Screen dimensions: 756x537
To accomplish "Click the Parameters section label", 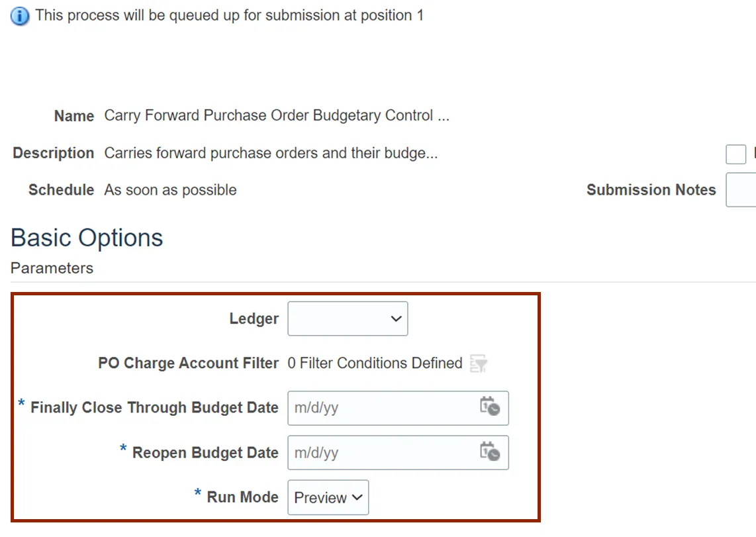I will coord(52,268).
